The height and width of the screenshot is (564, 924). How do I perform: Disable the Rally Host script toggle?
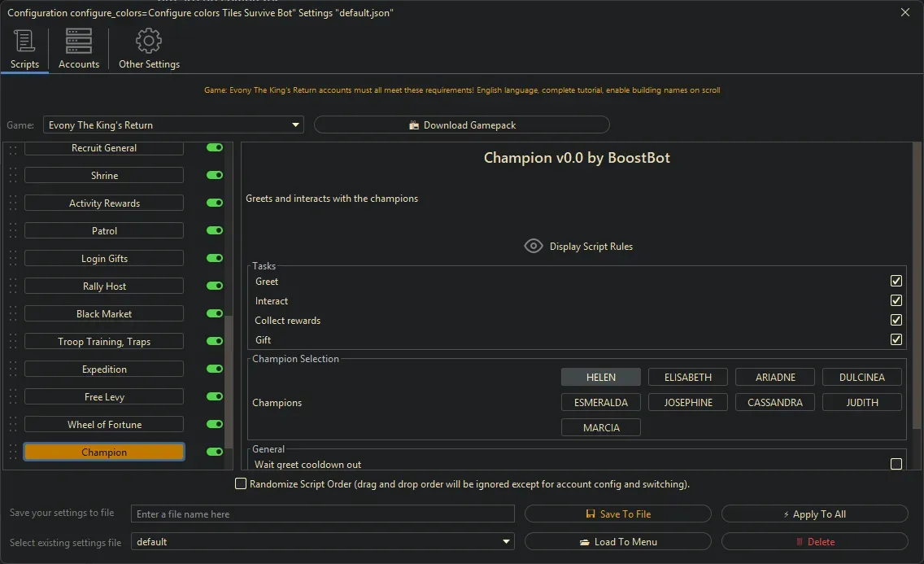click(x=215, y=286)
